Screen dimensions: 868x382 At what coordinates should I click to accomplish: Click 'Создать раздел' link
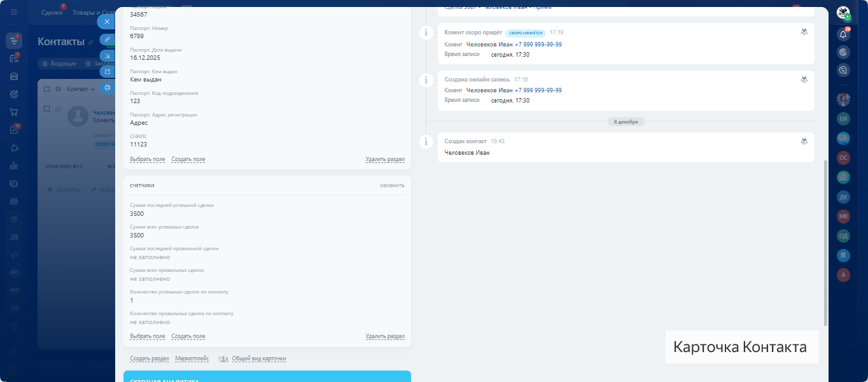[x=150, y=358]
